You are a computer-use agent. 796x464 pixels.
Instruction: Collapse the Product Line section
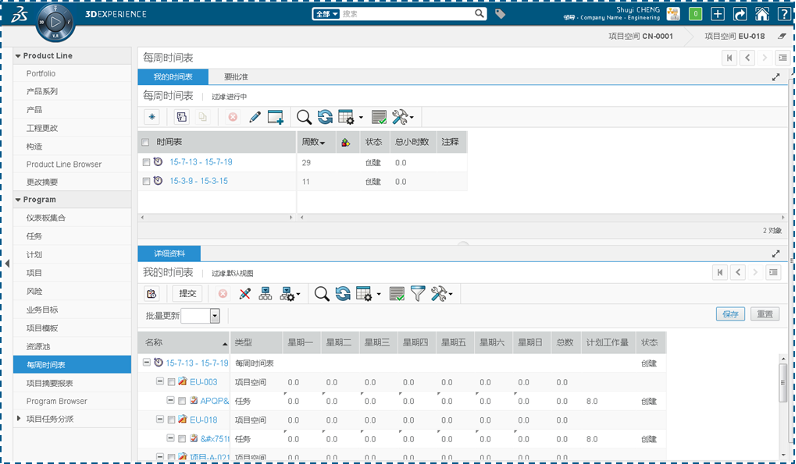pyautogui.click(x=19, y=56)
